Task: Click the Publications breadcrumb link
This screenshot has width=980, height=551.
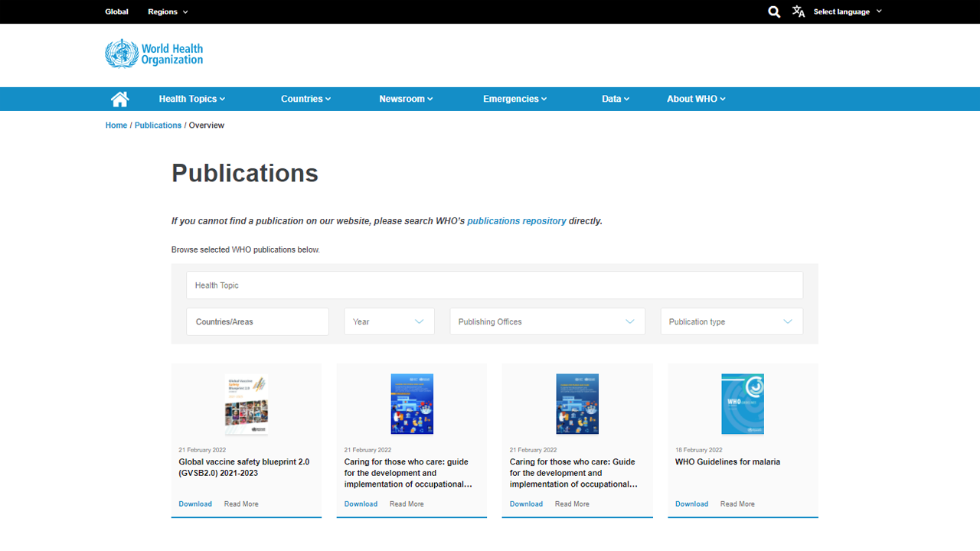Action: [158, 125]
